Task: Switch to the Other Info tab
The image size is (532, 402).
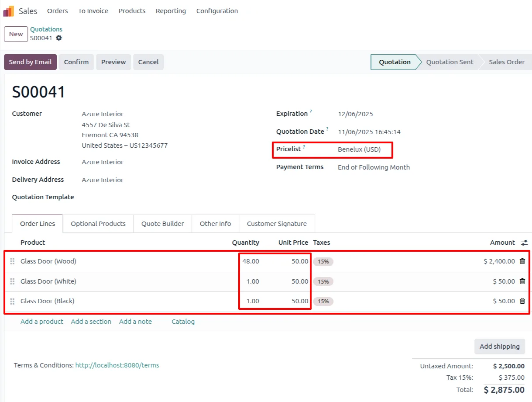Action: tap(215, 224)
